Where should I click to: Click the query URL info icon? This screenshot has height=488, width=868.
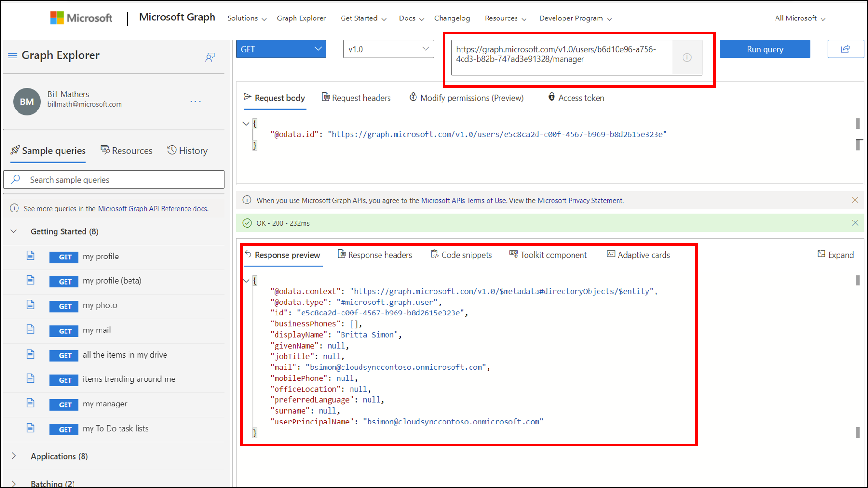(687, 57)
